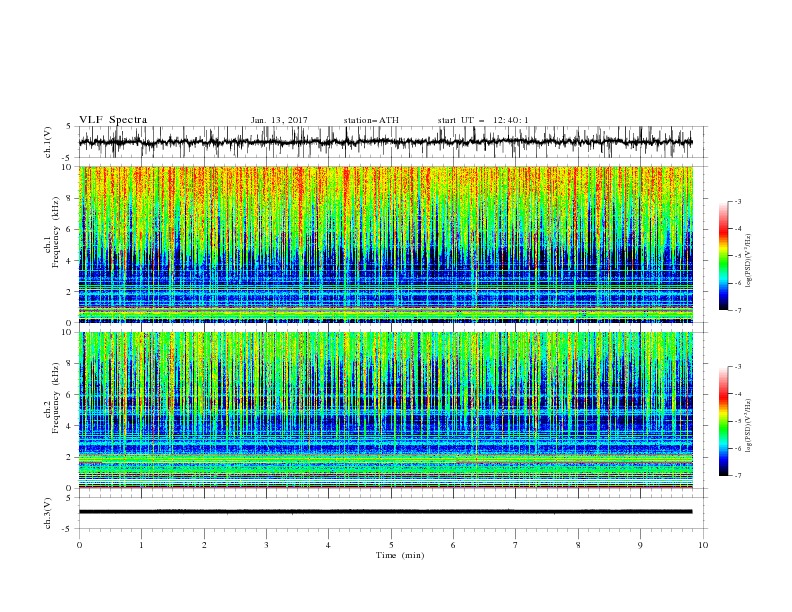This screenshot has width=792, height=612.
Task: Click inside the ch.1 spectrogram panel
Action: pyautogui.click(x=385, y=244)
